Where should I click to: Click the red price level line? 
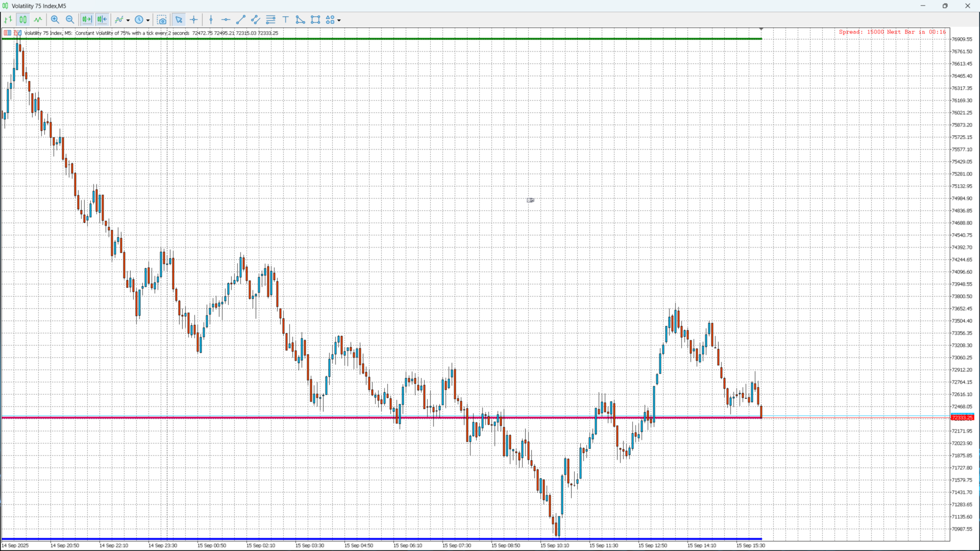click(306, 418)
